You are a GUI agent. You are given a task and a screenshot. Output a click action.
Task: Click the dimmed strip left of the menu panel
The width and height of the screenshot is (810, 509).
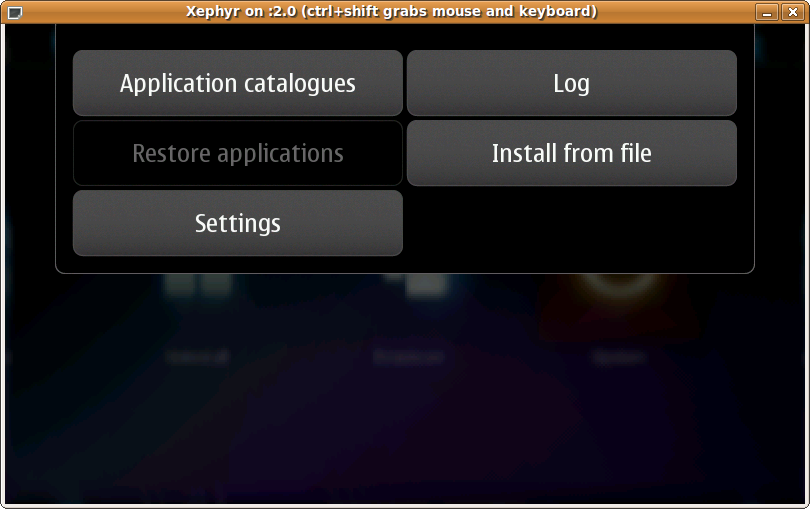tap(28, 150)
